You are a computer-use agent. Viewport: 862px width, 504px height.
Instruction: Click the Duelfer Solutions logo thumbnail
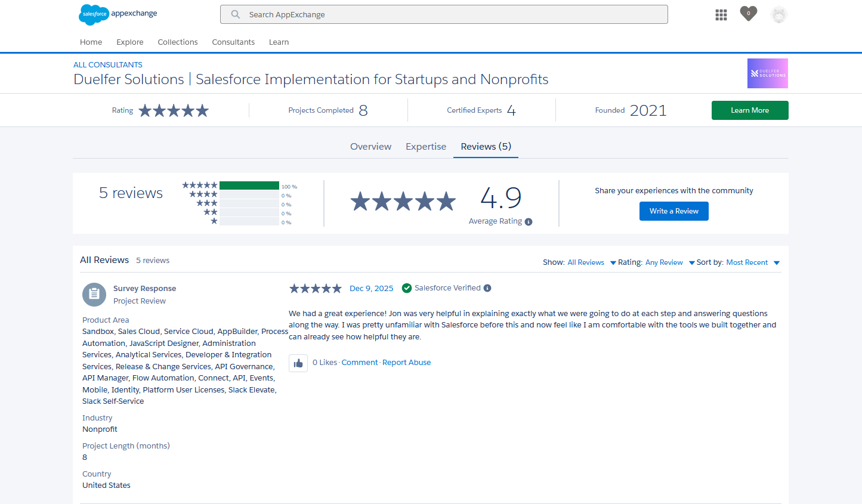pyautogui.click(x=767, y=73)
